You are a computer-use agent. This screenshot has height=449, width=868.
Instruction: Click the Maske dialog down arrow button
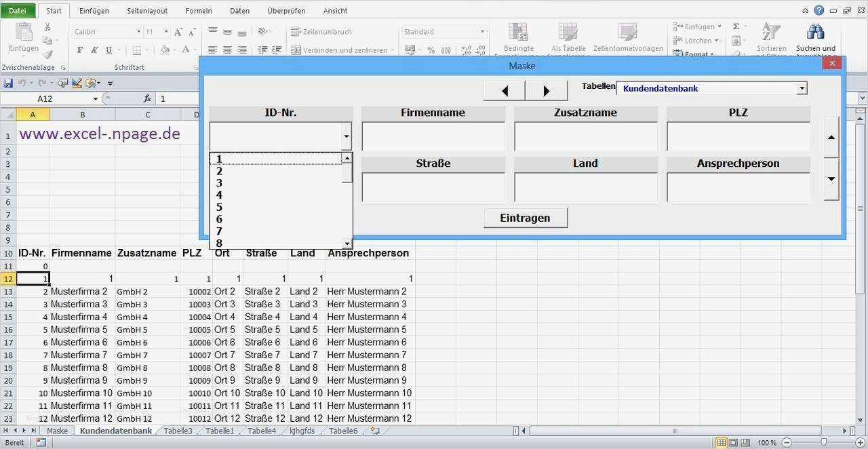831,179
